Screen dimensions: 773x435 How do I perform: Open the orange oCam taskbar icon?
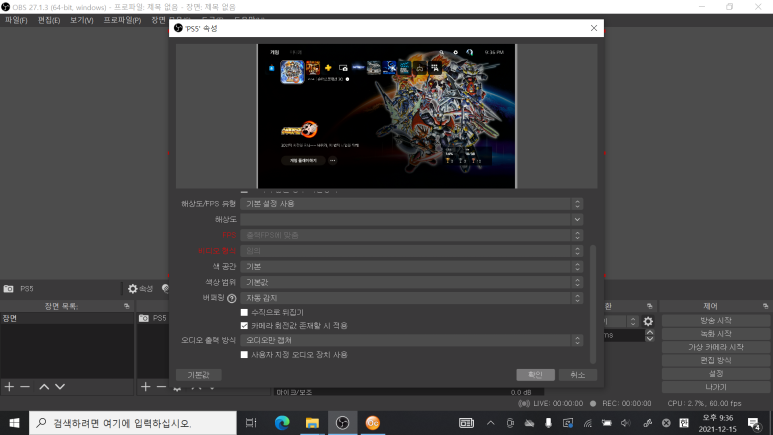coord(373,423)
